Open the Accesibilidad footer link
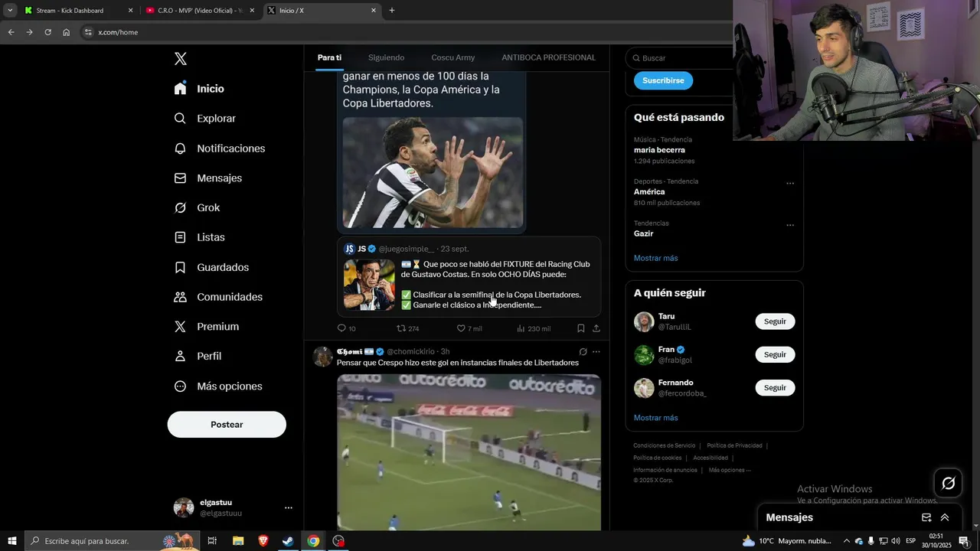The width and height of the screenshot is (980, 551). (710, 458)
